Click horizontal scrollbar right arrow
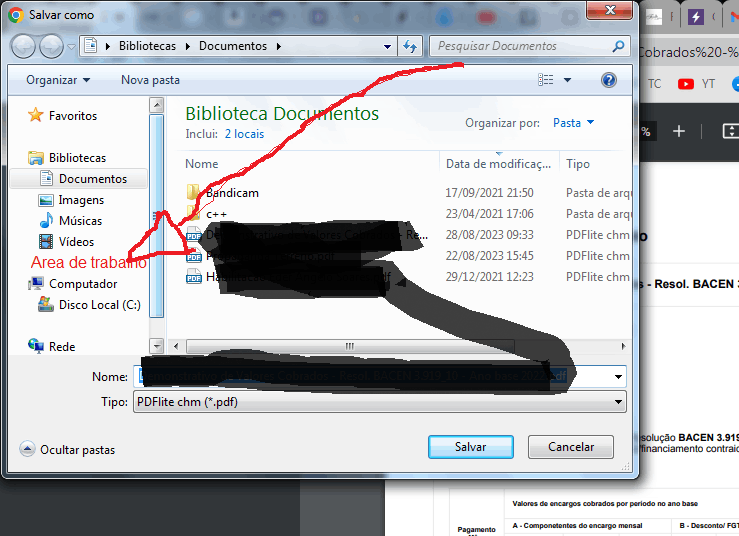 (x=624, y=346)
